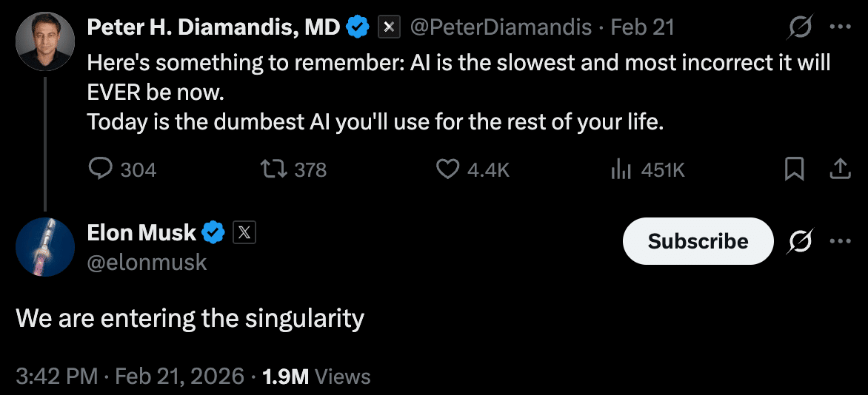
Task: Click the @elonmusk handle
Action: [x=147, y=262]
